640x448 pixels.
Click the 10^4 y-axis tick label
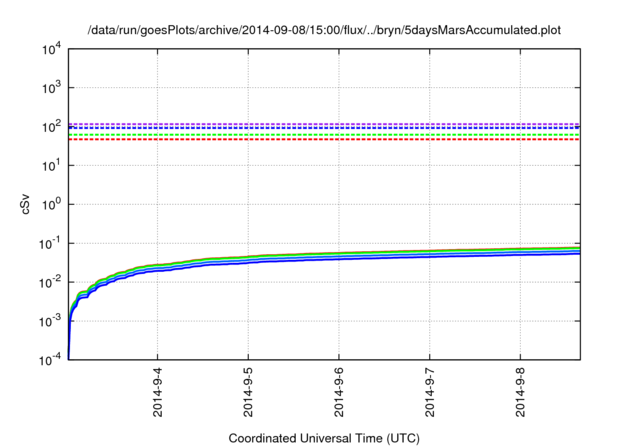click(51, 49)
